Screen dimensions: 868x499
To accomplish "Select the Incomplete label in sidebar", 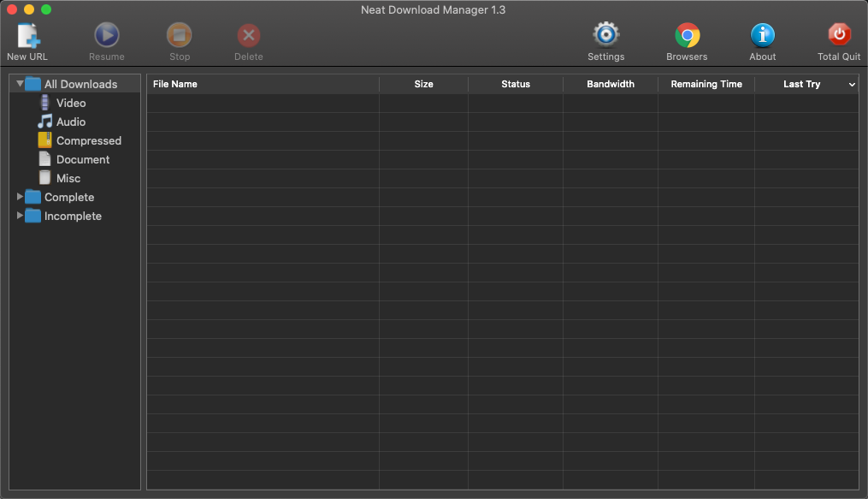I will click(73, 216).
